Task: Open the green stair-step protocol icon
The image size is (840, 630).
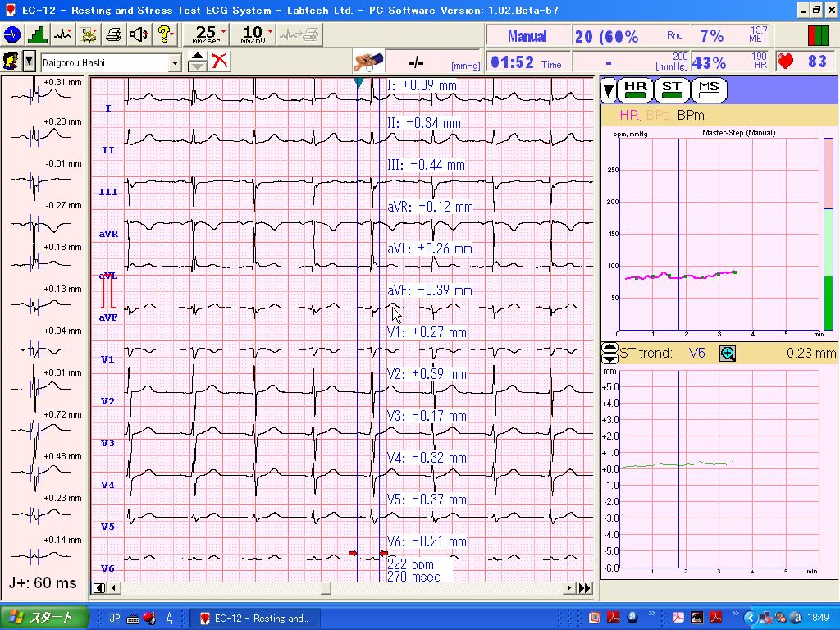Action: (x=38, y=34)
